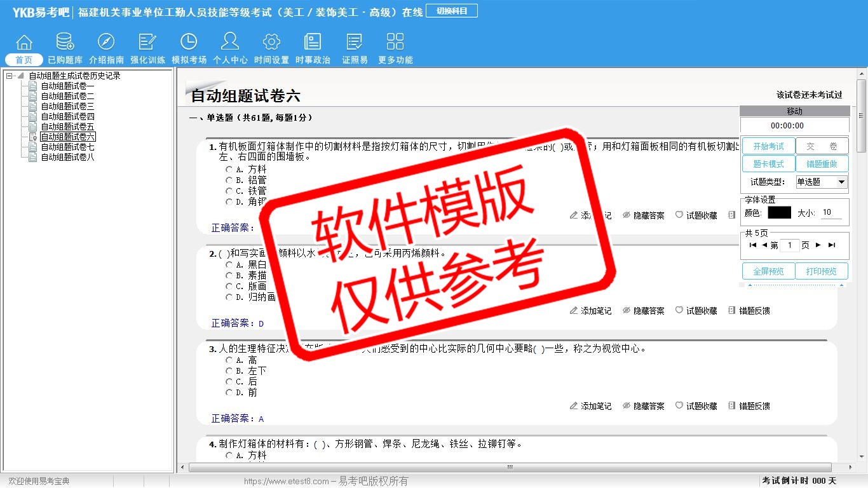Open the 个人中心 person icon
The height and width of the screenshot is (488, 868).
click(x=230, y=43)
